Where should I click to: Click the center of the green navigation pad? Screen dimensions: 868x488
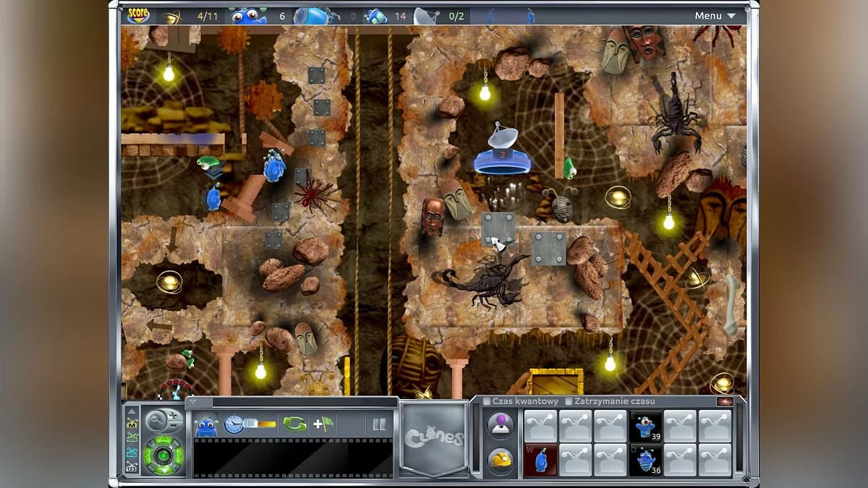163,455
